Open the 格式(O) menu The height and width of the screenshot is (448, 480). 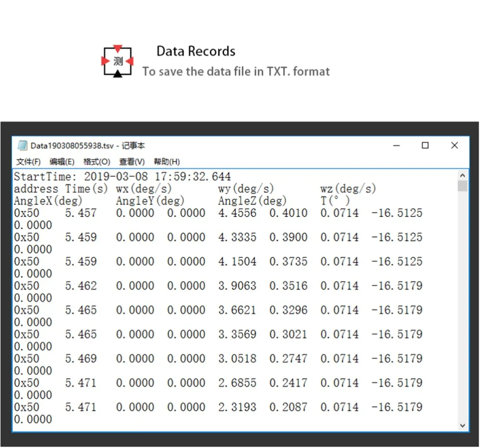coord(97,162)
